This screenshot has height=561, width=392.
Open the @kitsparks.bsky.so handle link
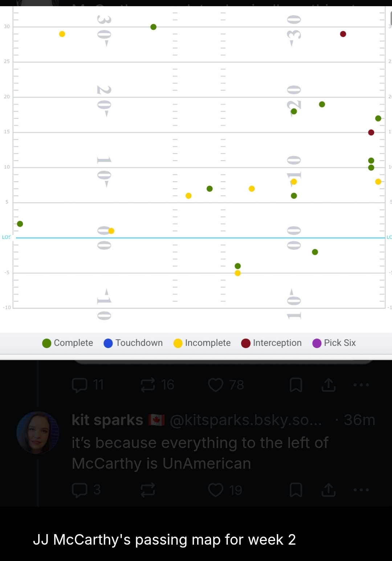coord(246,420)
